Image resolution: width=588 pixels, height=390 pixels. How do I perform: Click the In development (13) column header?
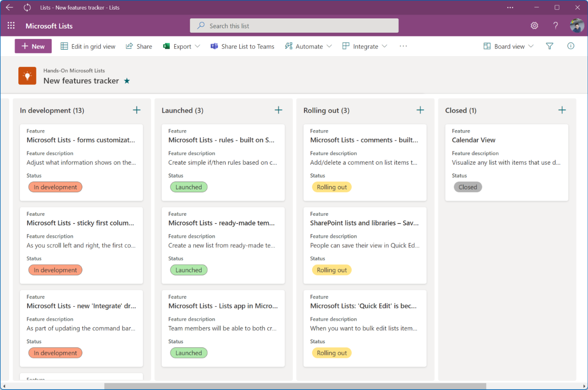coord(52,111)
